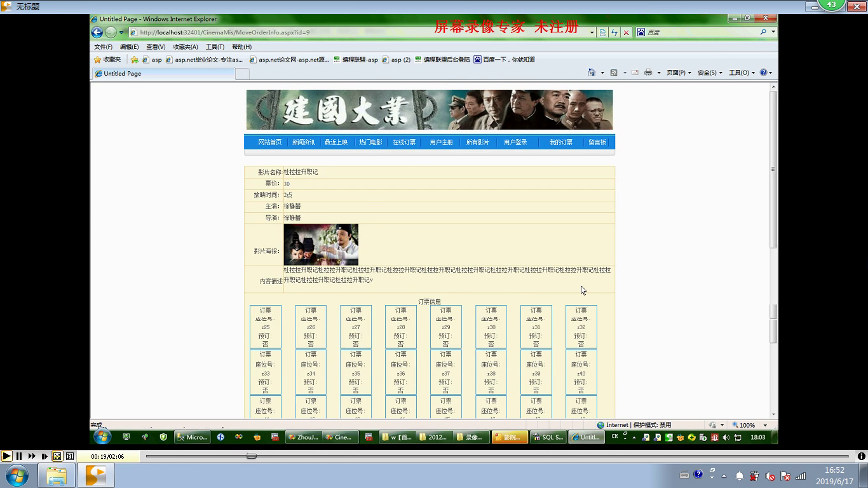
Task: Click play button in the video player
Action: 6,456
